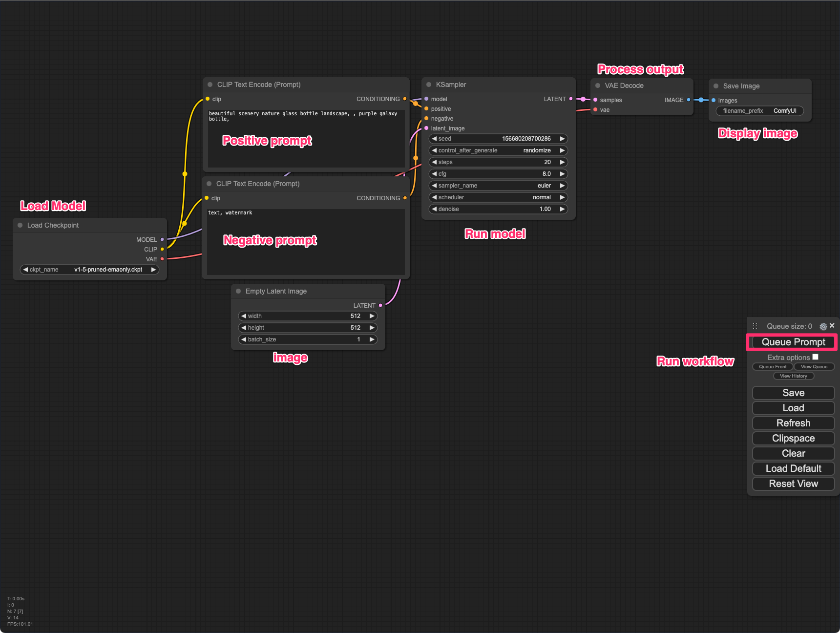Screen dimensions: 840x633
Task: Click the KSampler LATENT output socket
Action: point(570,99)
